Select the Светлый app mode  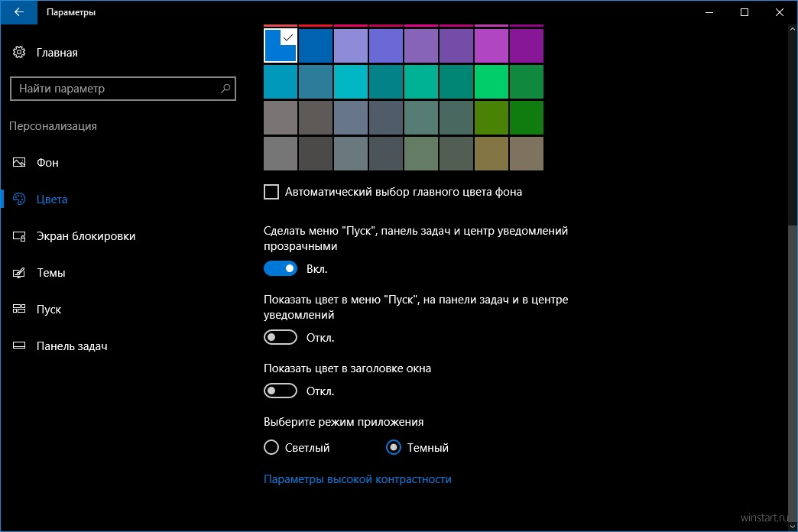point(271,447)
